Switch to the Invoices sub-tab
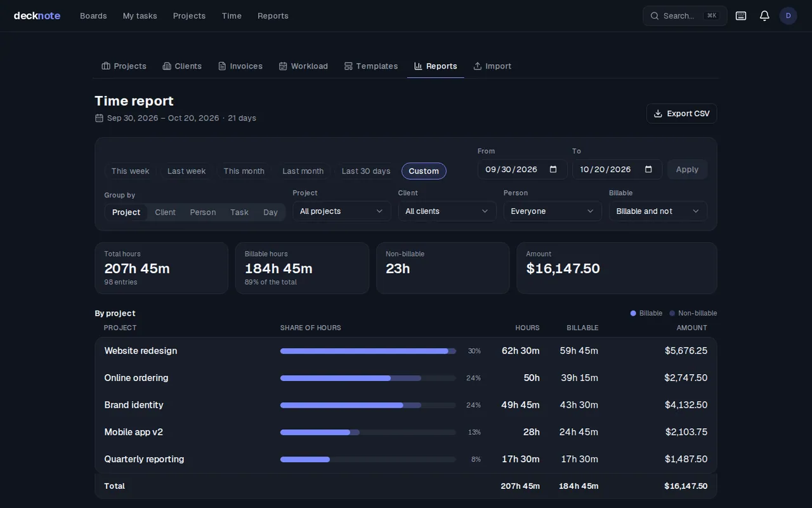Viewport: 812px width, 508px height. (x=240, y=66)
